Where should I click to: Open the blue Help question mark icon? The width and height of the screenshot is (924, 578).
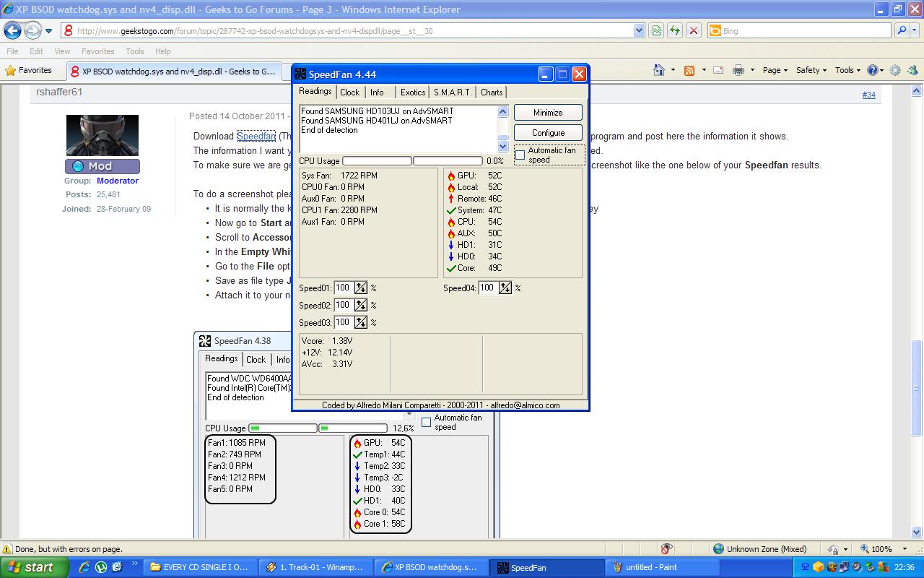[872, 70]
